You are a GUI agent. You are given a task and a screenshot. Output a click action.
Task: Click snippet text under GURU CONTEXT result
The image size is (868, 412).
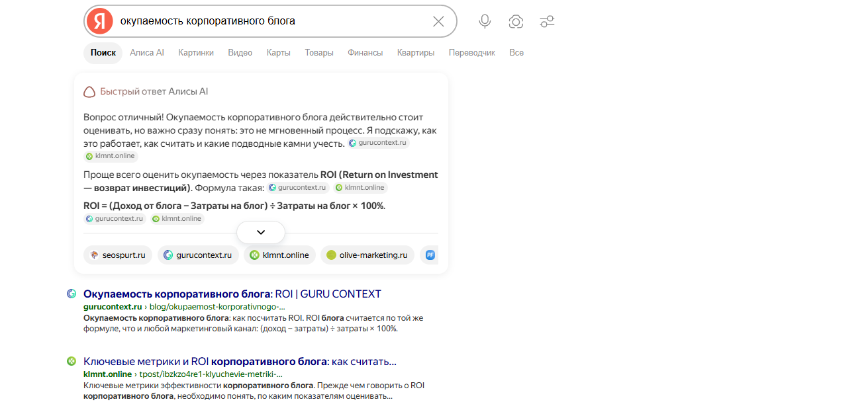click(x=253, y=323)
